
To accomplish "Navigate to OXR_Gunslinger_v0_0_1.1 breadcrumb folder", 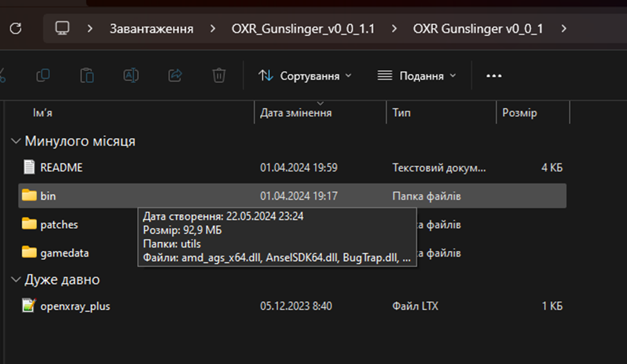I will pyautogui.click(x=303, y=29).
